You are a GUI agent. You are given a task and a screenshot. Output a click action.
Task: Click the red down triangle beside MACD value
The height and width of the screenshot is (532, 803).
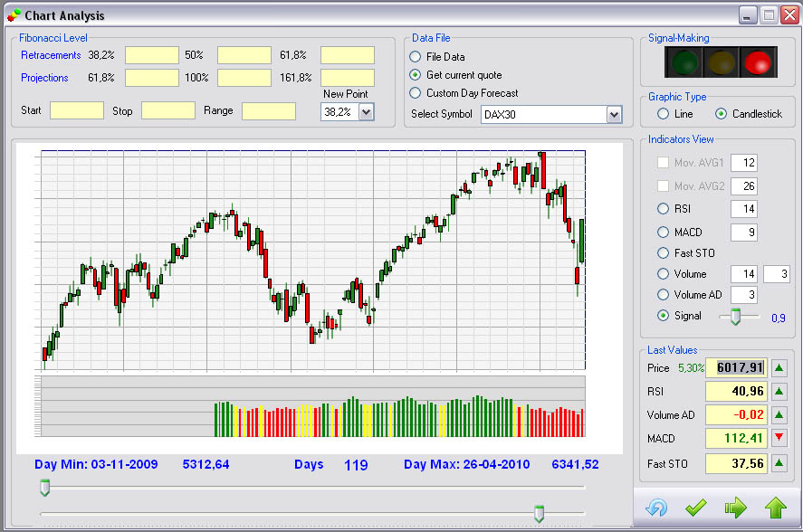[779, 438]
